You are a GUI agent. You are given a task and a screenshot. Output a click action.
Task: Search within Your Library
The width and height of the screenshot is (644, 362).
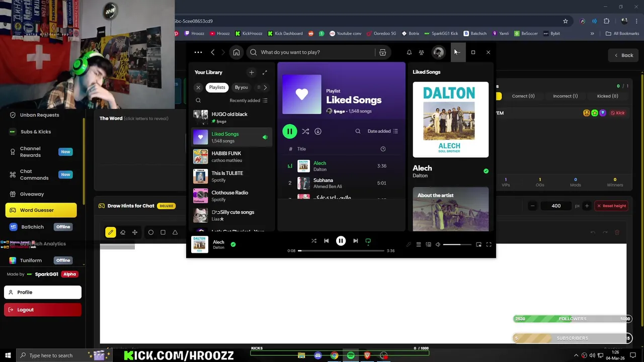198,101
